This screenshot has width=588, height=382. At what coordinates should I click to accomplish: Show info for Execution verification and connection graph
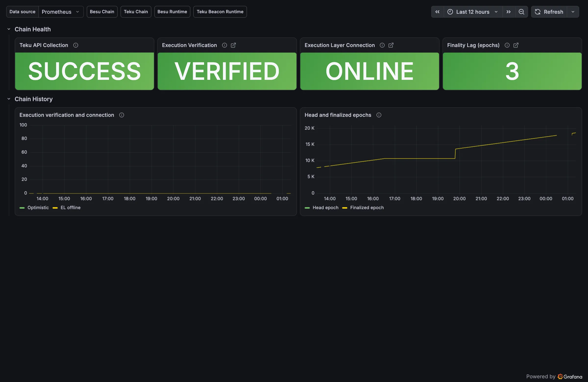pos(122,115)
